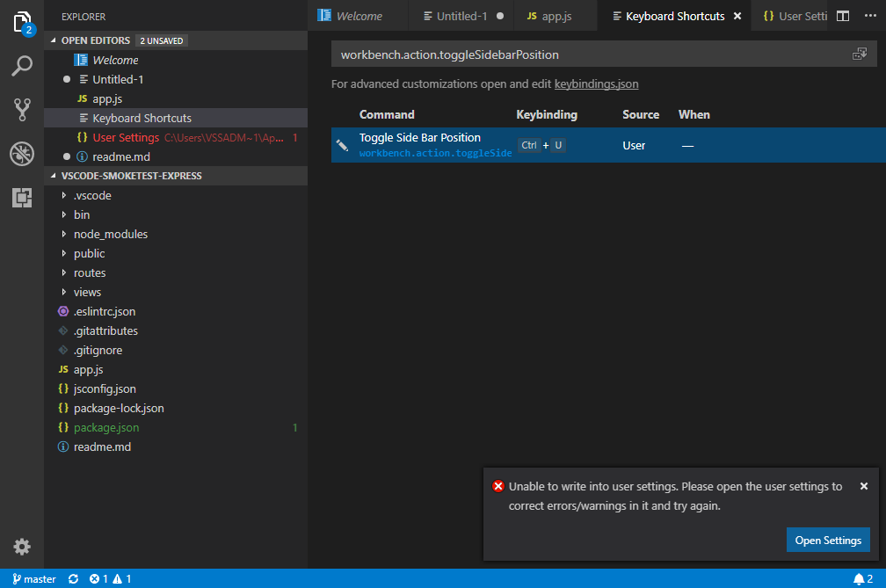Click the EXPLORER panel title
886x588 pixels.
(84, 17)
